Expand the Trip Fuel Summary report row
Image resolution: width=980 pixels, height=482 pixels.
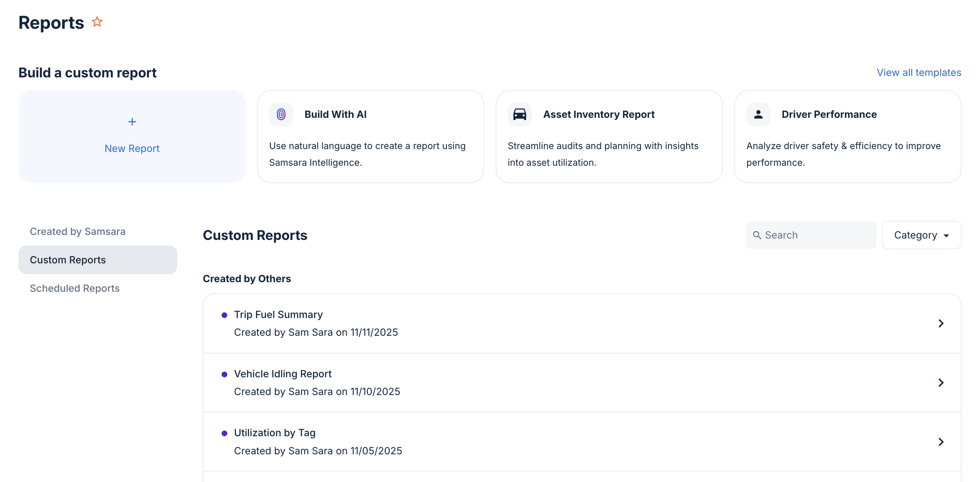(x=941, y=323)
